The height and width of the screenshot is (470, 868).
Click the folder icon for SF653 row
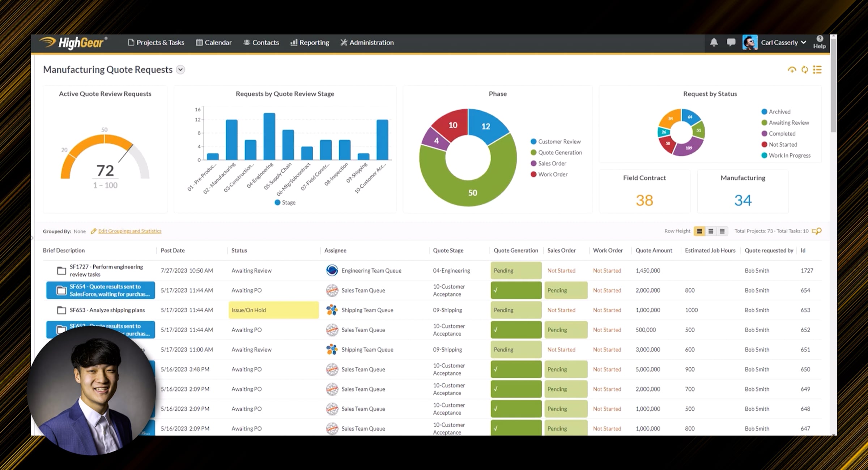pos(62,310)
